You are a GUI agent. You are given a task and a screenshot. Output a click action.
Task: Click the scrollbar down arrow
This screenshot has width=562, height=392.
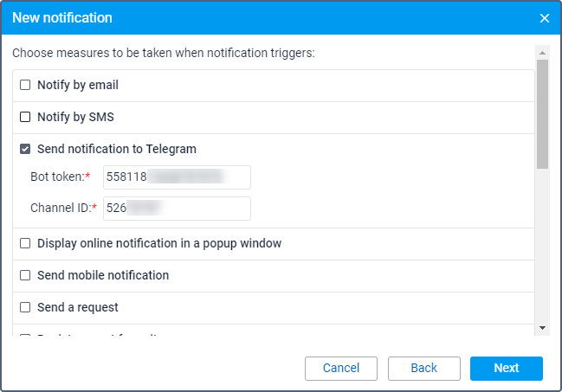(x=542, y=328)
